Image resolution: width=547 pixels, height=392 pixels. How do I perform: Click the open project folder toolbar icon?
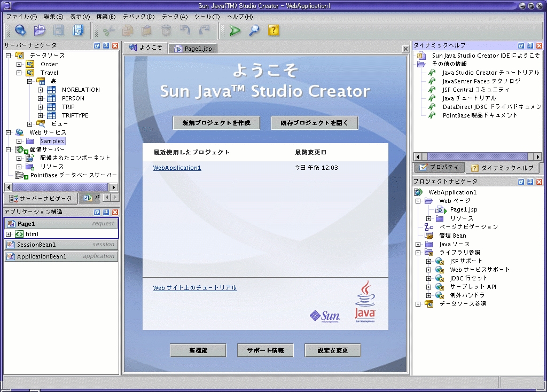point(40,30)
